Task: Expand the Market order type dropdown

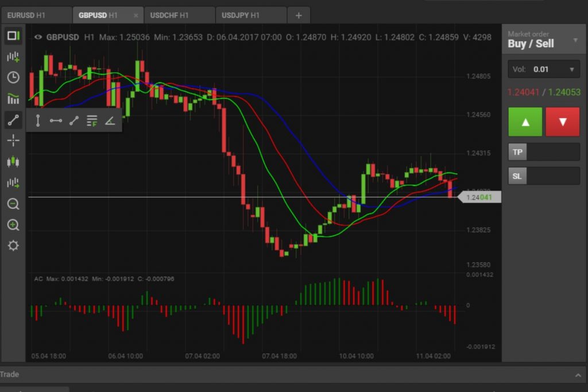Action: pos(575,40)
